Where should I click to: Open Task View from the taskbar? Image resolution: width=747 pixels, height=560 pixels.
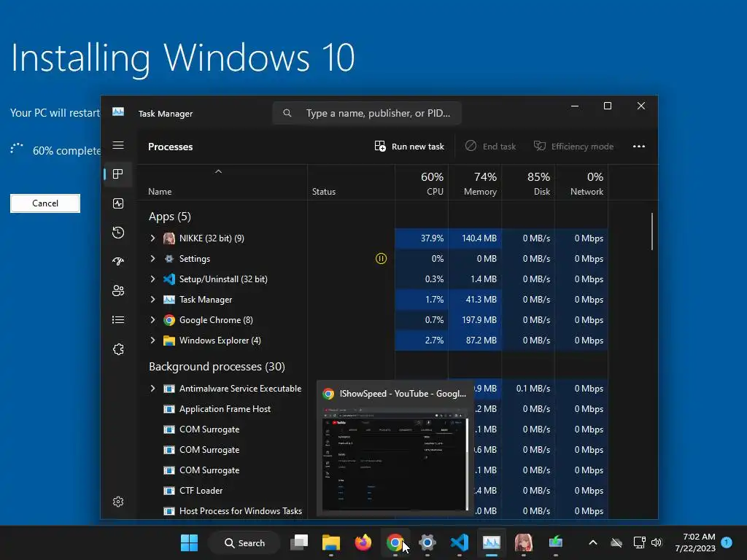coord(299,542)
